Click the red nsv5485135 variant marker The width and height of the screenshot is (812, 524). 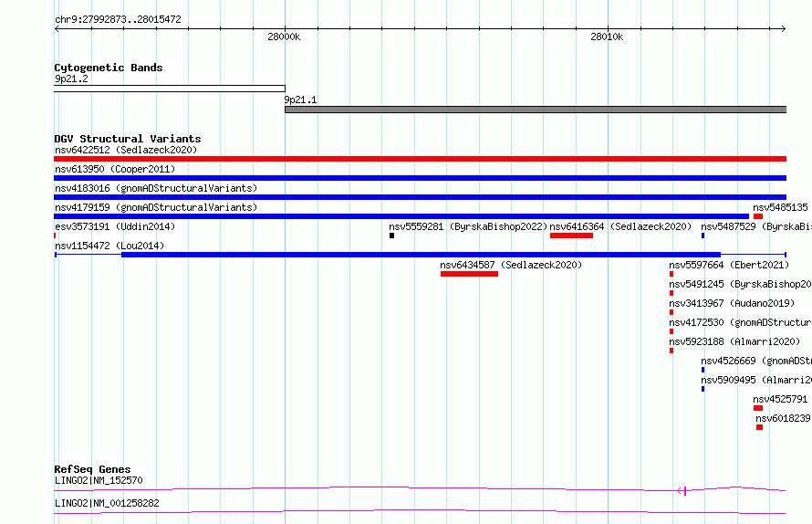point(758,216)
